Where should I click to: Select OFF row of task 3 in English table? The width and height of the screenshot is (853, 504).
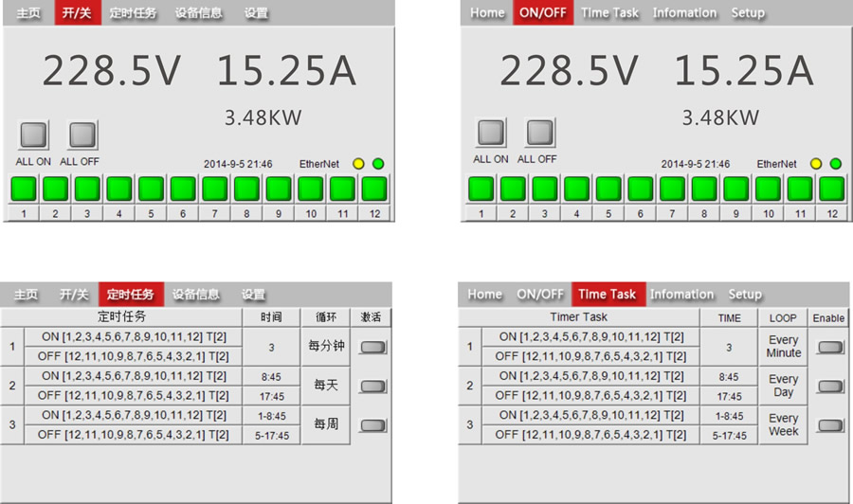pyautogui.click(x=590, y=435)
